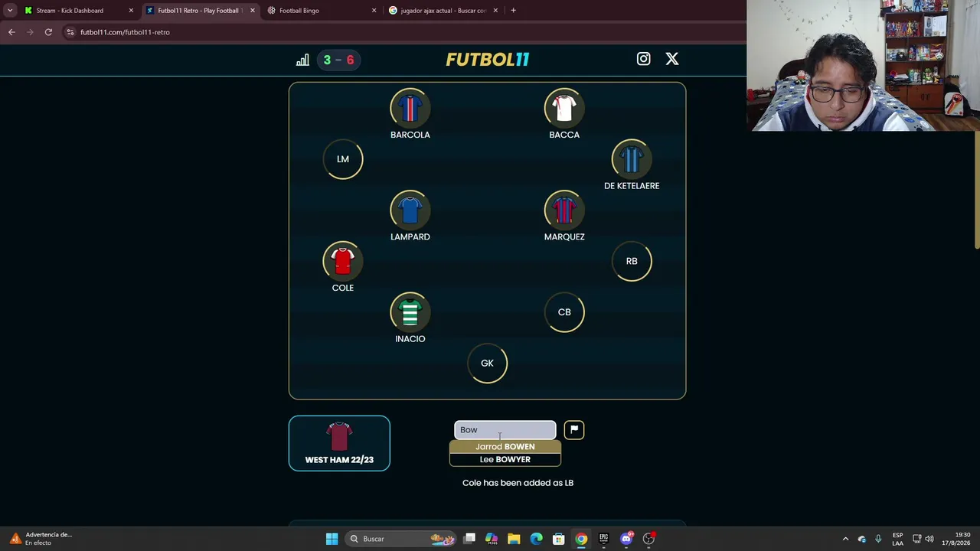Image resolution: width=980 pixels, height=551 pixels.
Task: Open Microsoft 365 from taskbar
Action: [492, 539]
